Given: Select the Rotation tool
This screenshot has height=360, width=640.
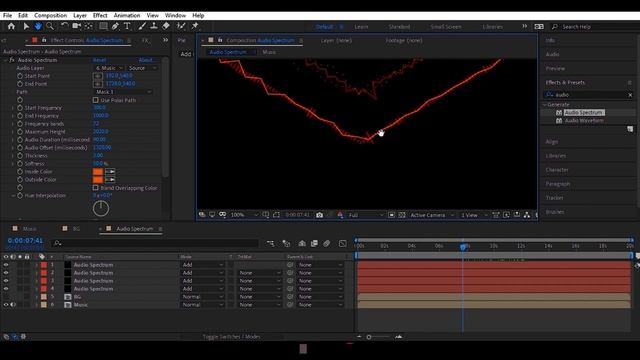Looking at the screenshot, I should (x=64, y=26).
